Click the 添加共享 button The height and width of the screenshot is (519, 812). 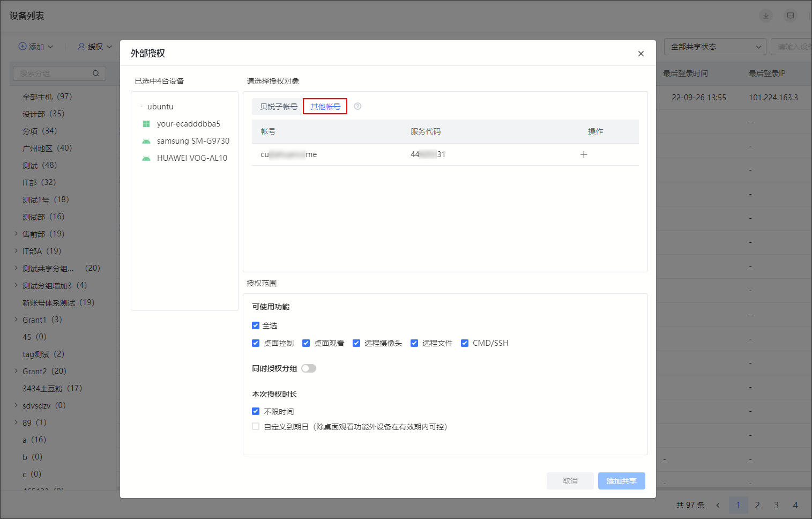pyautogui.click(x=621, y=481)
